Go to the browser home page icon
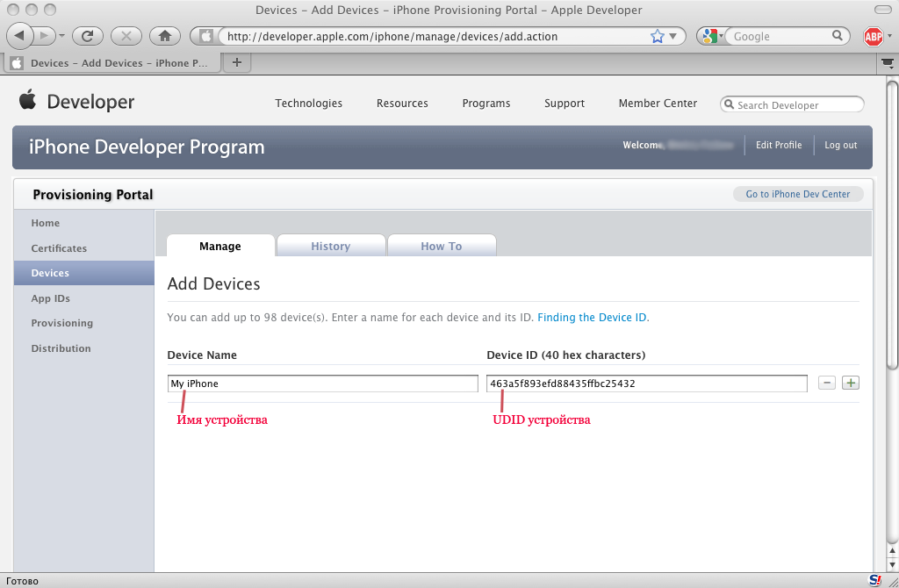The image size is (899, 588). tap(165, 36)
